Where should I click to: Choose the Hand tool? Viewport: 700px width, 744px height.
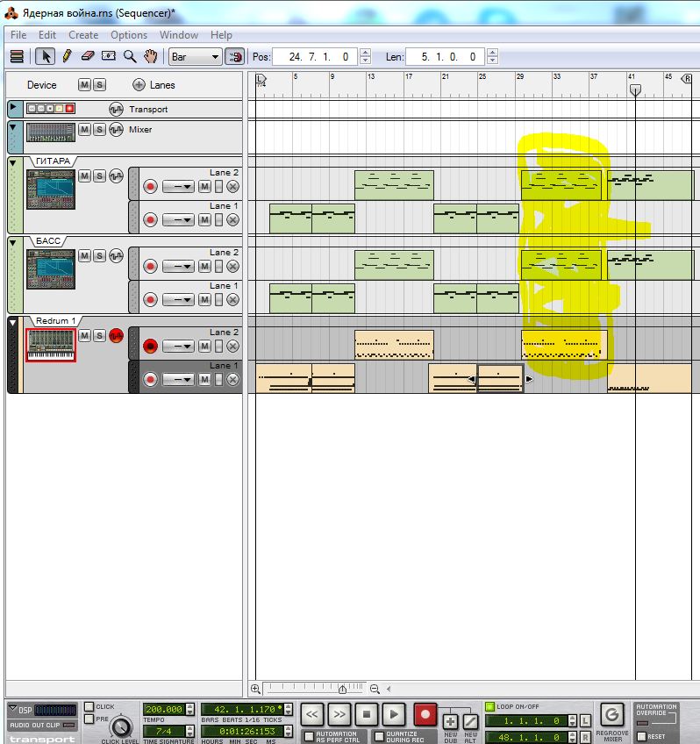(x=151, y=56)
